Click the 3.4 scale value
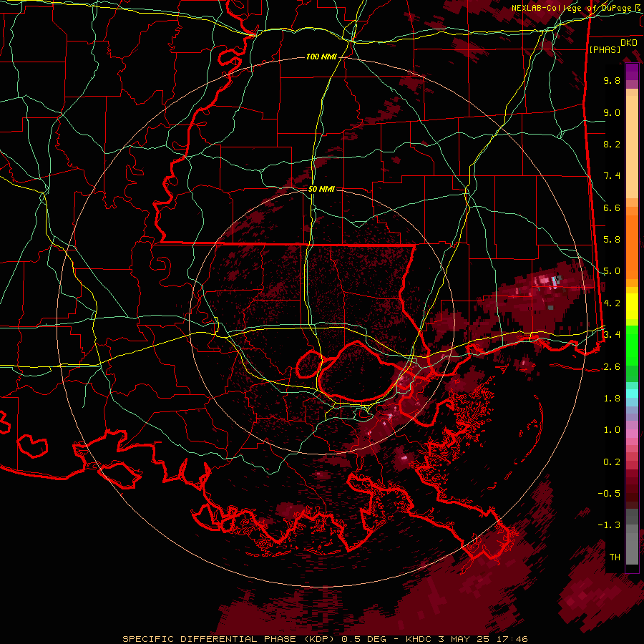The width and height of the screenshot is (644, 644). pyautogui.click(x=612, y=334)
